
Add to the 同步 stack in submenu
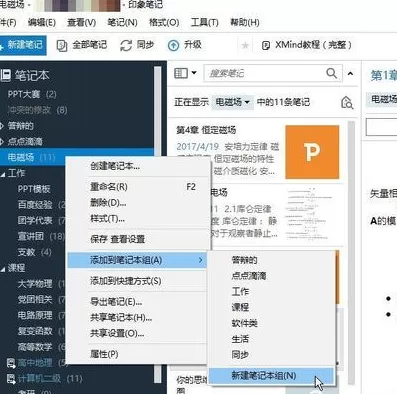coord(272,355)
